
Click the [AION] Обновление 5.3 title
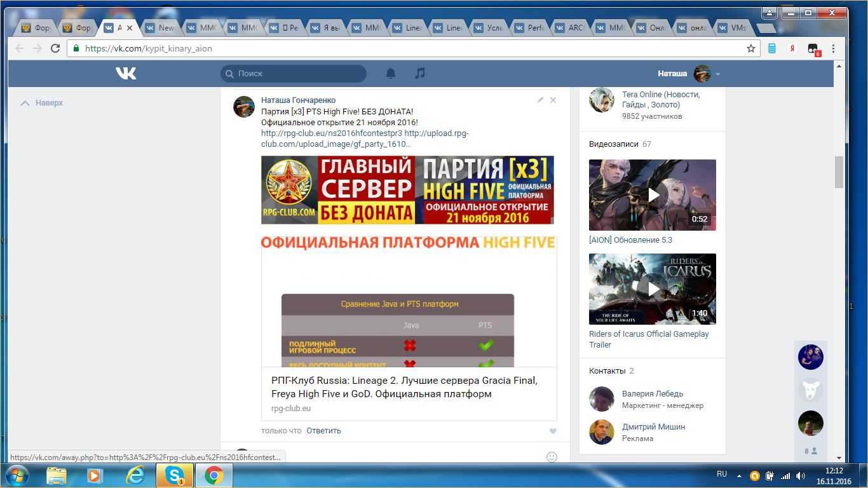point(630,240)
